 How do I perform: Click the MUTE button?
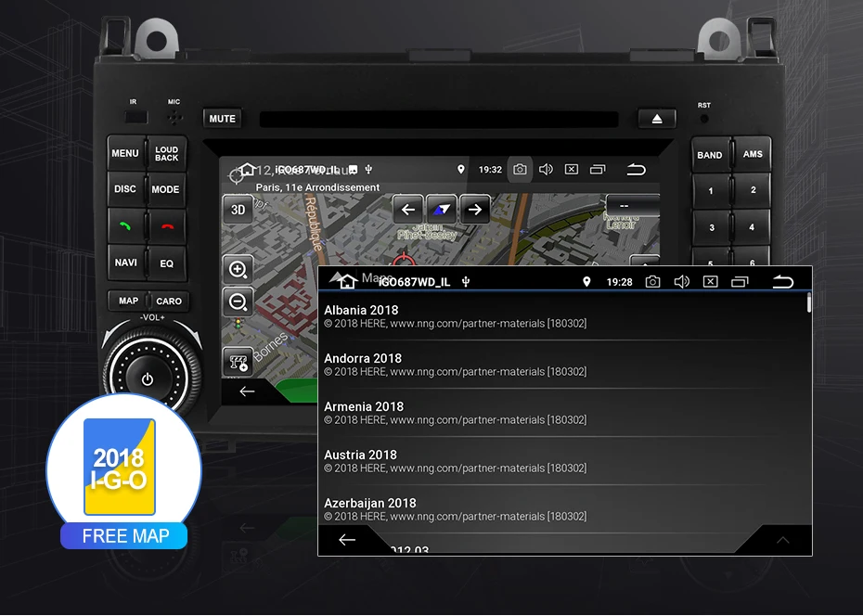pyautogui.click(x=223, y=118)
